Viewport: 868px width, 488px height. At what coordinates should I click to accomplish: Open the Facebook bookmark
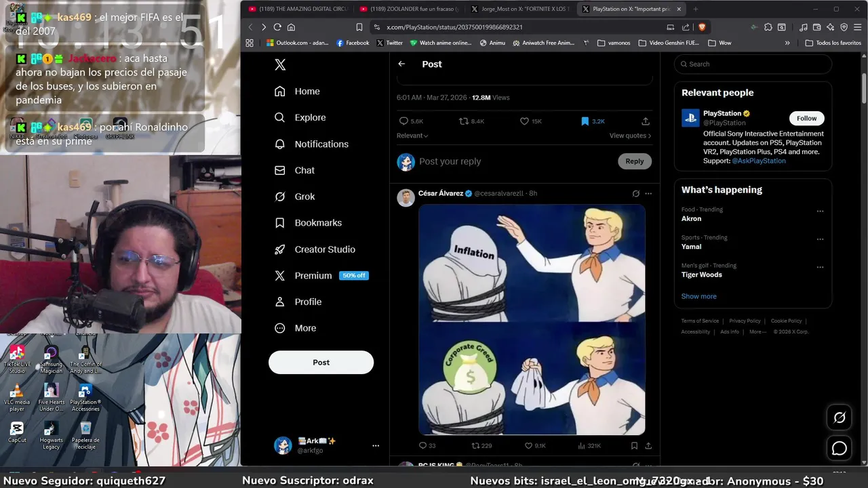coord(353,43)
